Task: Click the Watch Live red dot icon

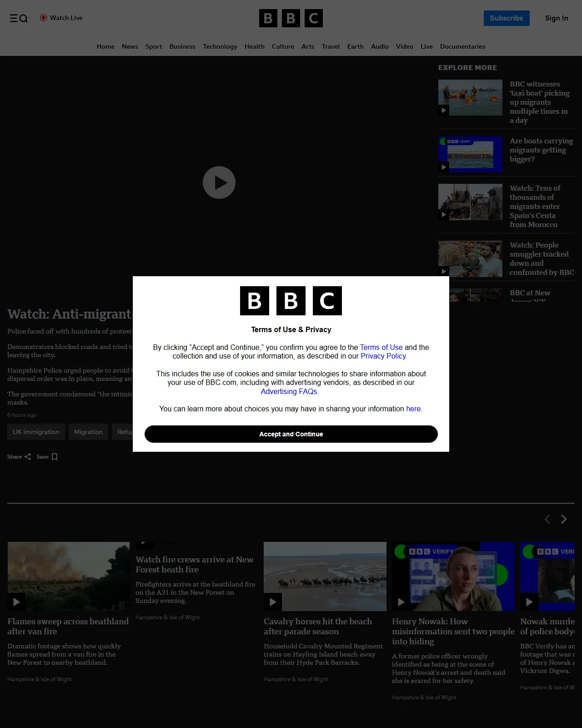Action: coord(44,18)
